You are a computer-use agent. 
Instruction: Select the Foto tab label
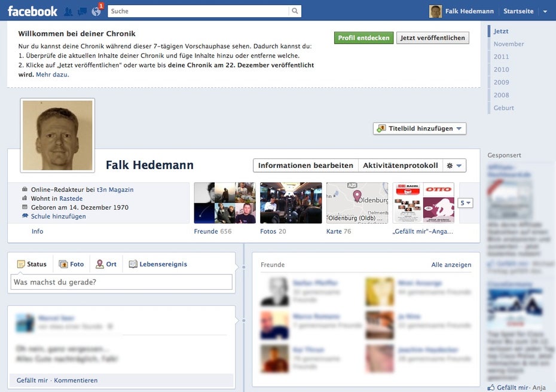coord(77,264)
